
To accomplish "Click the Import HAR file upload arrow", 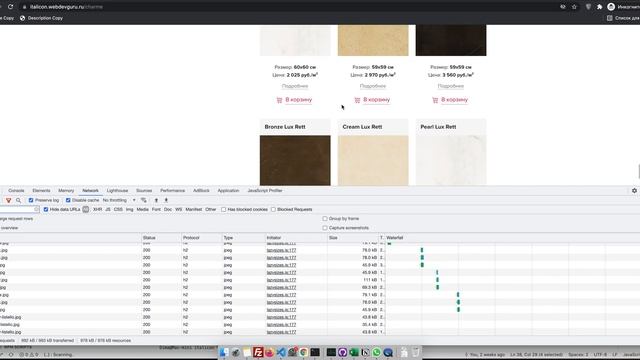I will coord(156,200).
